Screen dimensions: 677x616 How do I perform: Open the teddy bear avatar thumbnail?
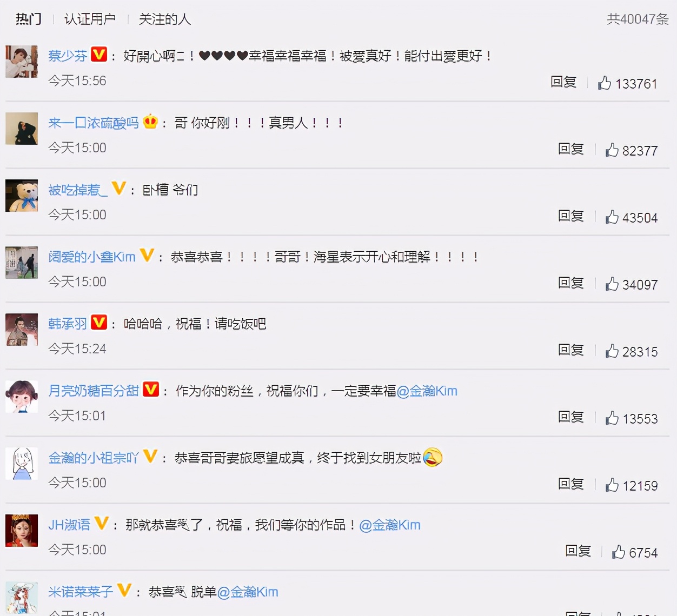pos(22,196)
